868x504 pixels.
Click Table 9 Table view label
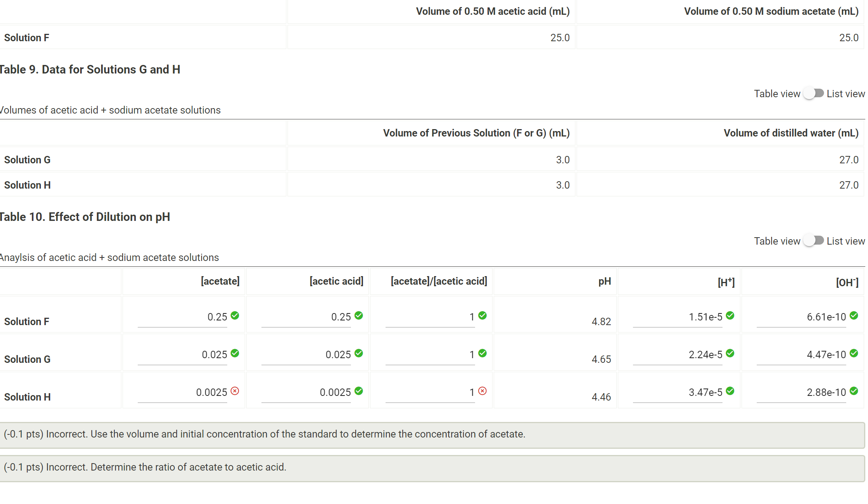[x=777, y=94]
